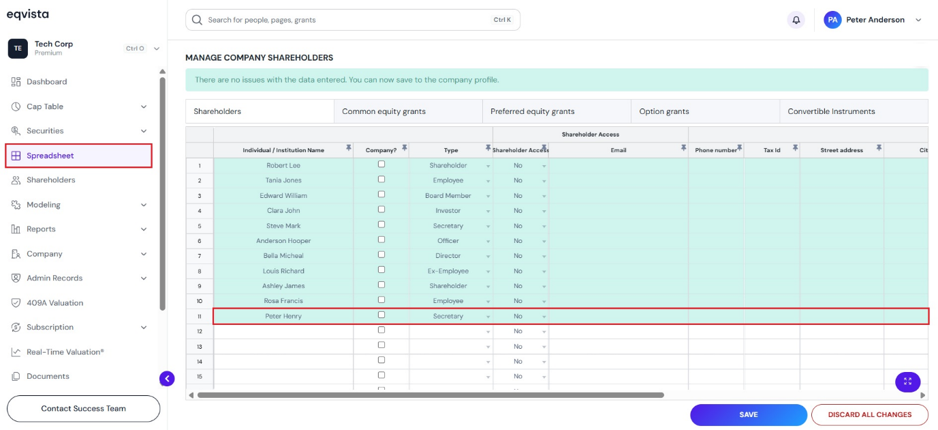
Task: Pin the Email column
Action: [683, 148]
